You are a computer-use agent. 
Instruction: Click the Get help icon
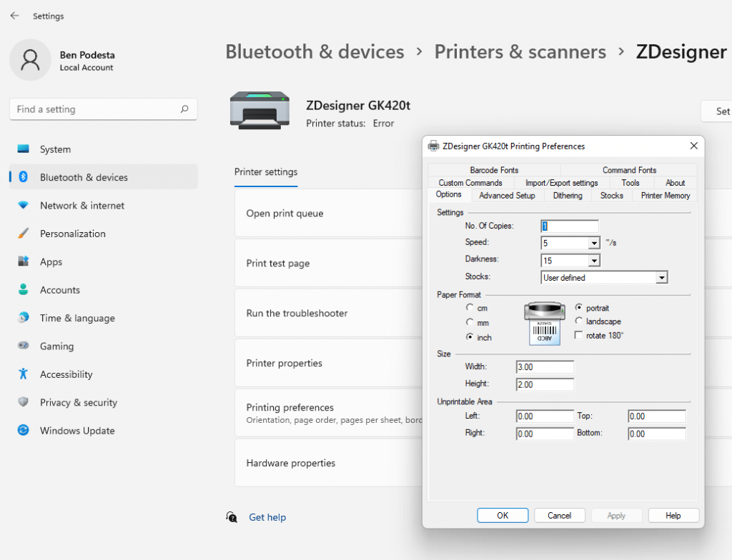(x=231, y=517)
